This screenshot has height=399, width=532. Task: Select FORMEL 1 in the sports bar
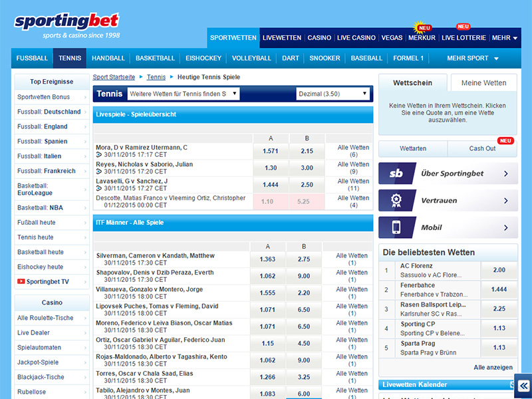pos(408,59)
